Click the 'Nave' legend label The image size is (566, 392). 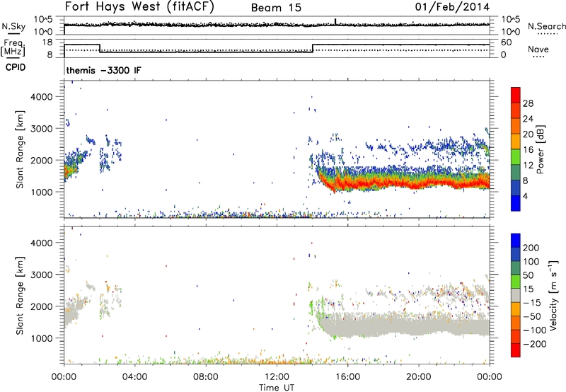[538, 49]
